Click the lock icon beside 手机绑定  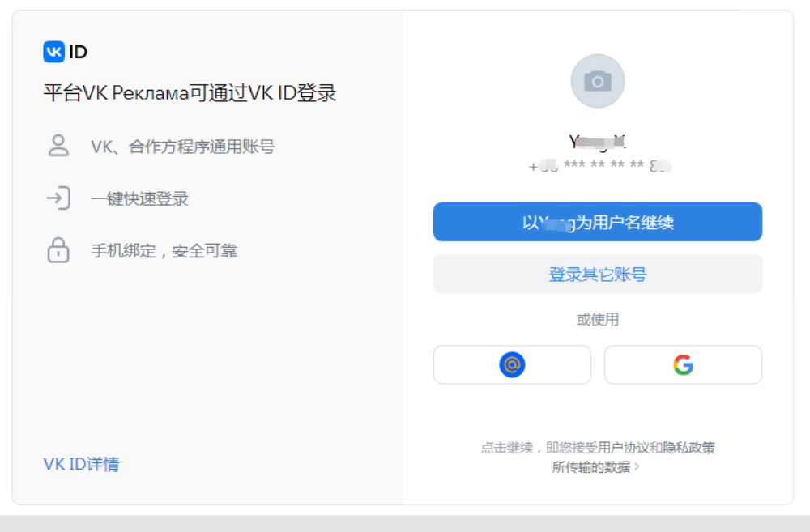(x=58, y=250)
